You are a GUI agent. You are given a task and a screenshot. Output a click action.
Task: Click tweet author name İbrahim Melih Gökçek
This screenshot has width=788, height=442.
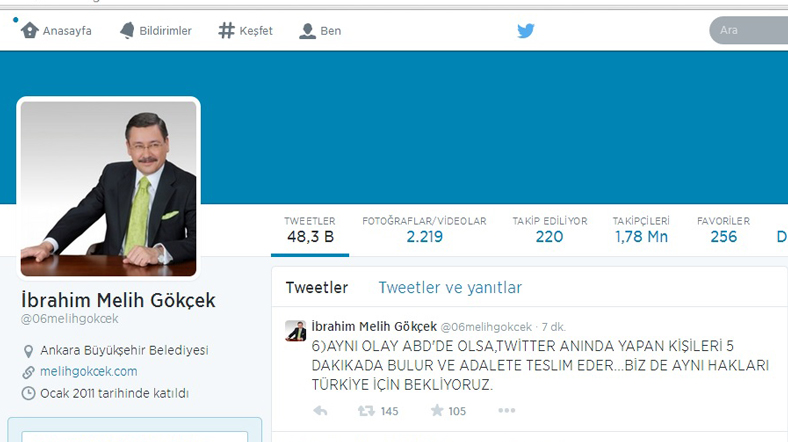(374, 326)
